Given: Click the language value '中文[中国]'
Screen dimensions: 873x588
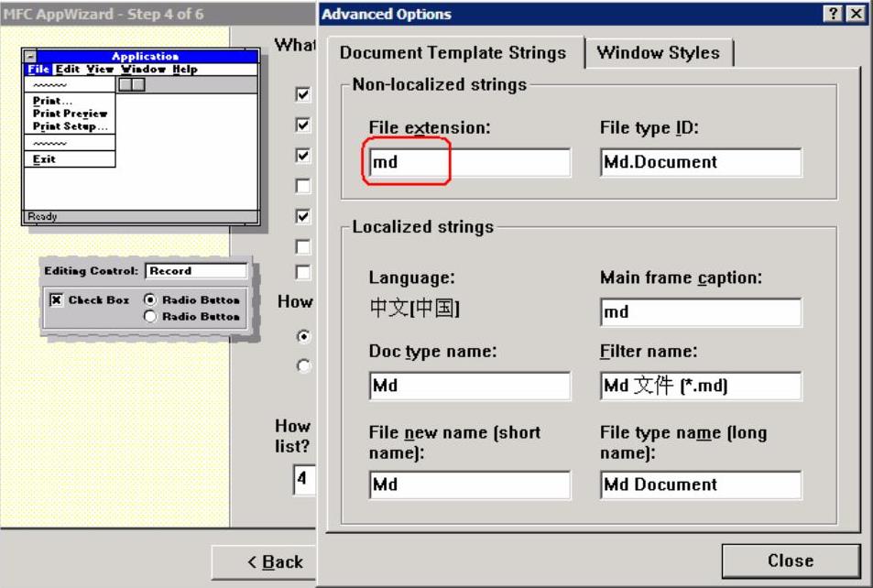Looking at the screenshot, I should pos(414,308).
